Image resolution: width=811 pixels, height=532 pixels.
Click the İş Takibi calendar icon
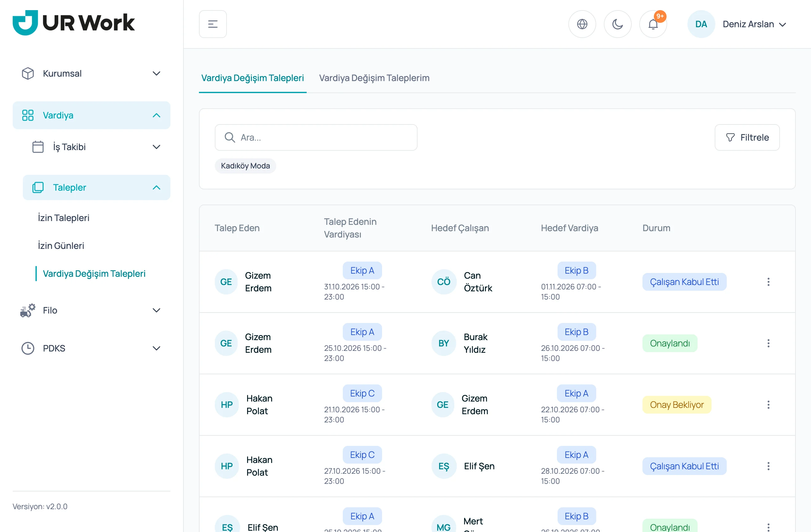(38, 147)
